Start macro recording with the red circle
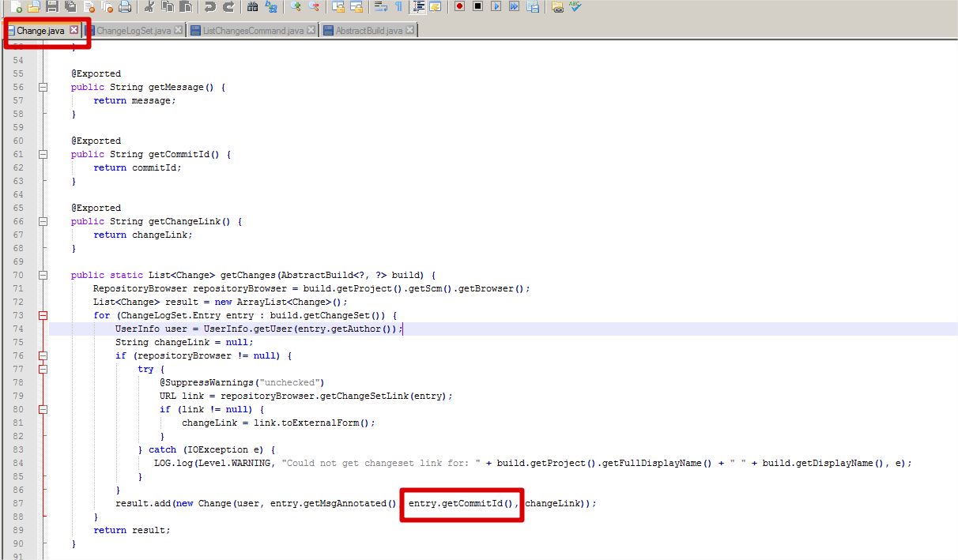The height and width of the screenshot is (560, 958). (x=459, y=7)
